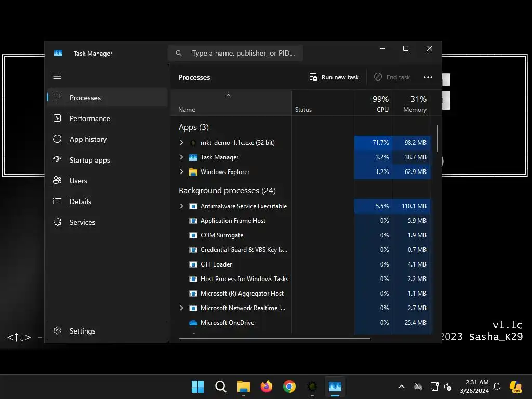Select the COM Surrogate process
Image resolution: width=532 pixels, height=399 pixels.
point(301,235)
